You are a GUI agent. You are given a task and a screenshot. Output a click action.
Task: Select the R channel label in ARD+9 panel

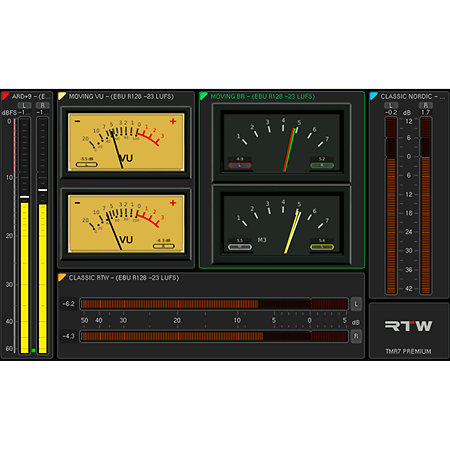(42, 105)
